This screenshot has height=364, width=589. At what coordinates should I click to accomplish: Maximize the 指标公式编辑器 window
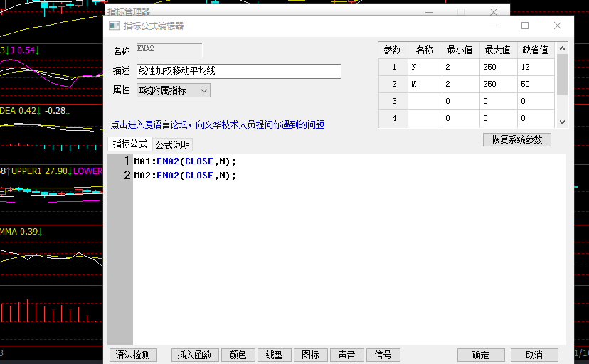pos(525,26)
